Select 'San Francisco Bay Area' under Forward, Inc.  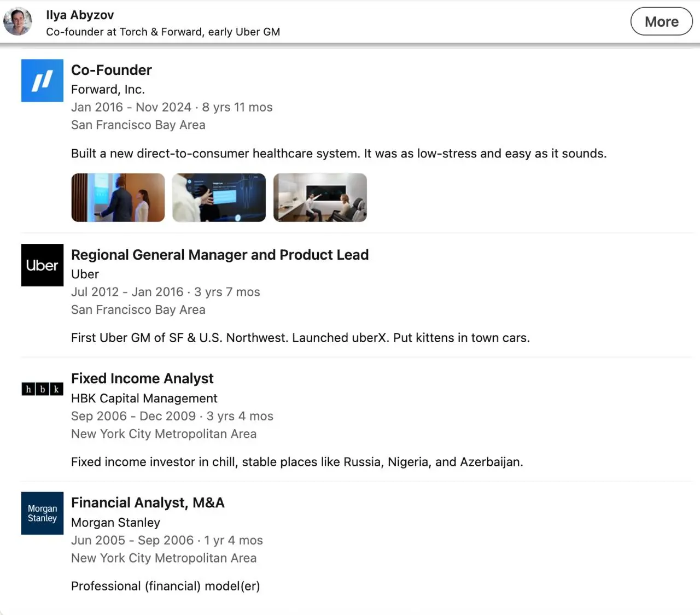click(x=138, y=125)
